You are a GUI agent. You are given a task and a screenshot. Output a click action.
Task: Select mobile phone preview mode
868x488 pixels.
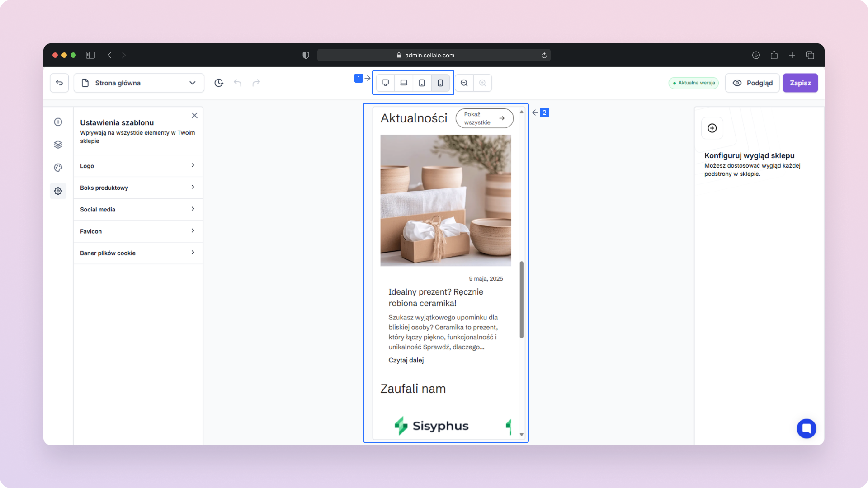point(440,83)
